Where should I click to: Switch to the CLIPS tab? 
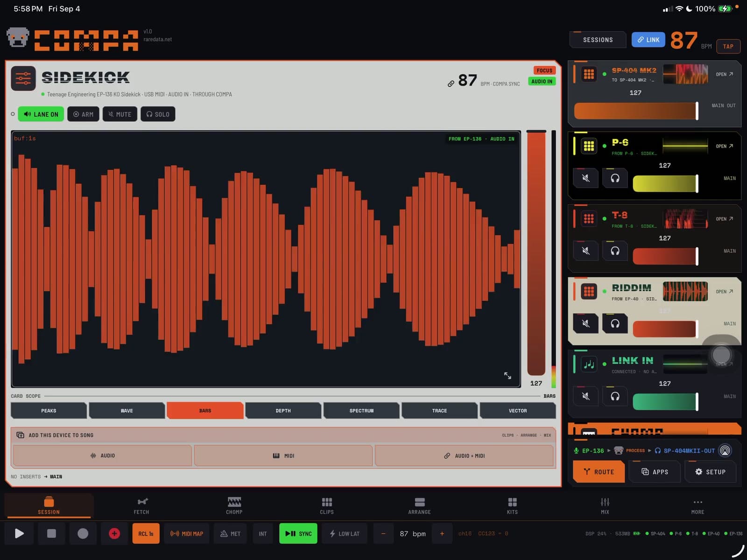click(x=327, y=506)
